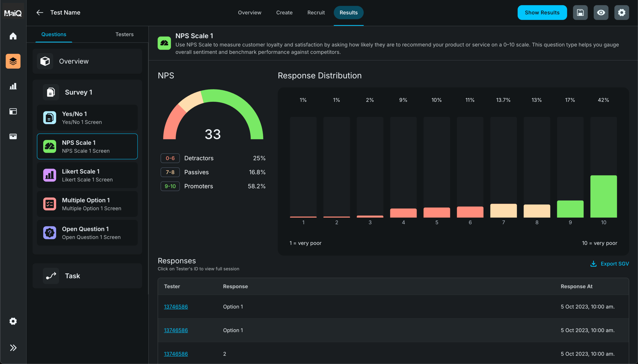Screen dimensions: 638x364
Task: Open the Recruit tab
Action: [x=316, y=12]
